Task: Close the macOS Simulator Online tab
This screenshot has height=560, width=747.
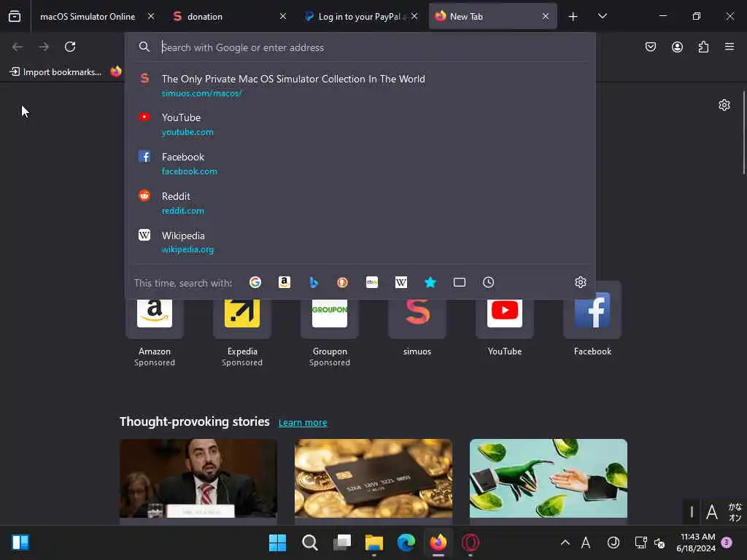Action: tap(151, 16)
